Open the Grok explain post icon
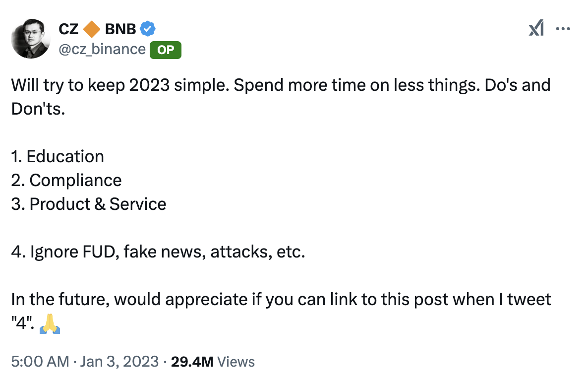Image resolution: width=588 pixels, height=384 pixels. 536,29
